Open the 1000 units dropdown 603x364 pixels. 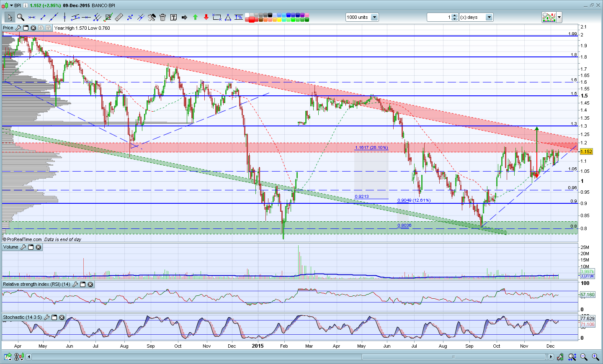click(x=374, y=17)
